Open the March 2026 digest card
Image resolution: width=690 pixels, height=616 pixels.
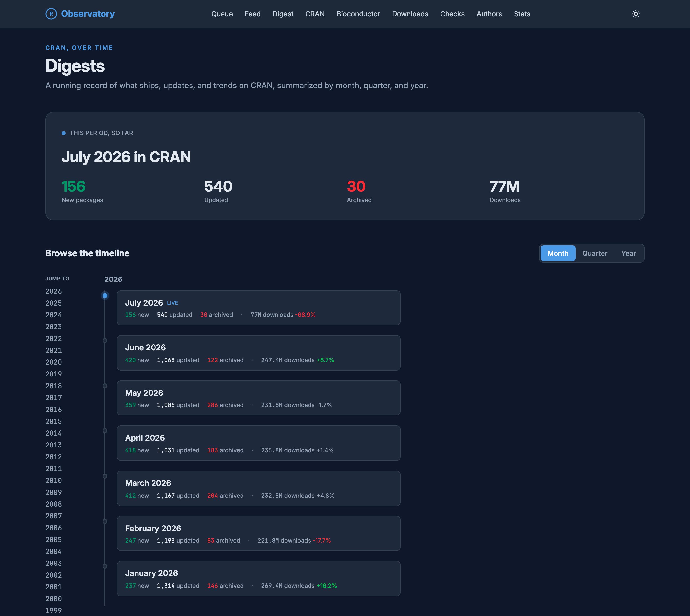259,488
